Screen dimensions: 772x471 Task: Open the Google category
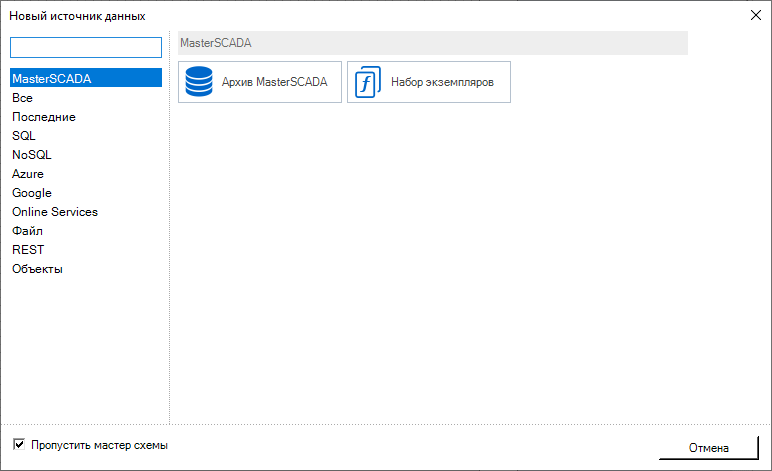click(86, 193)
